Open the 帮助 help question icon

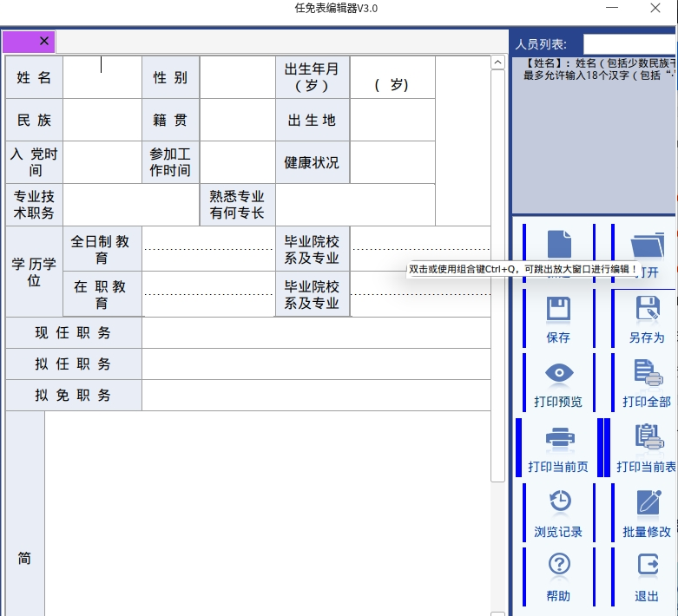(x=559, y=564)
